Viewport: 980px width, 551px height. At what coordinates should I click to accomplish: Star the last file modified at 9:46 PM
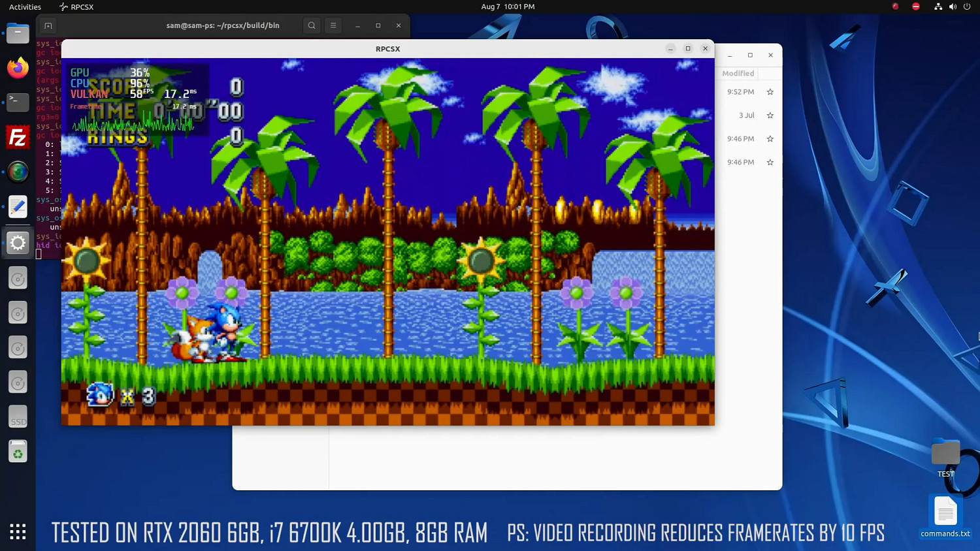[770, 163]
